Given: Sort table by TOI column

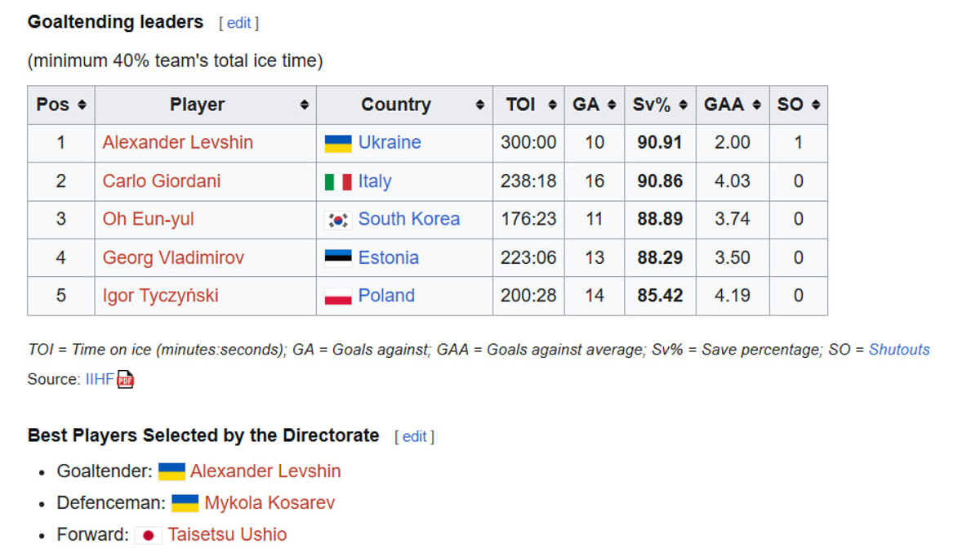Looking at the screenshot, I should 552,105.
